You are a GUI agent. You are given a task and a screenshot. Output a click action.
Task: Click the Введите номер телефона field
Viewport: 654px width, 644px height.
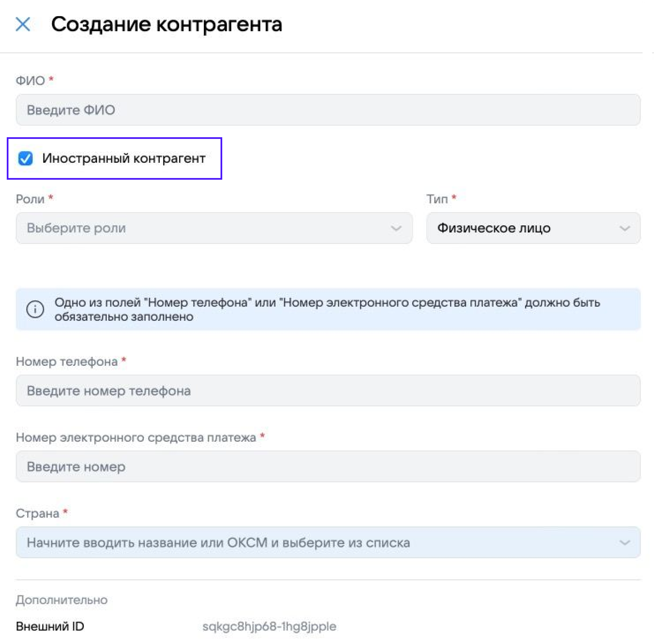click(328, 391)
